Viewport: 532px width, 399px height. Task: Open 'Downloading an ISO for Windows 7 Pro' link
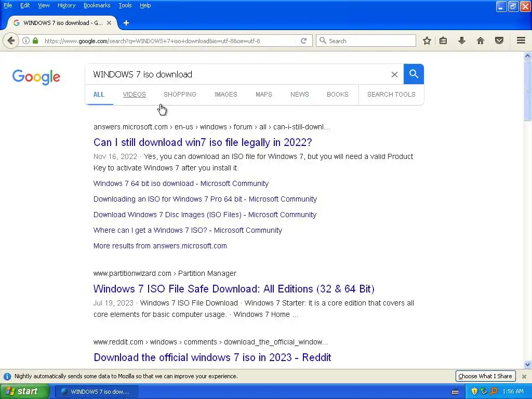[x=205, y=199]
